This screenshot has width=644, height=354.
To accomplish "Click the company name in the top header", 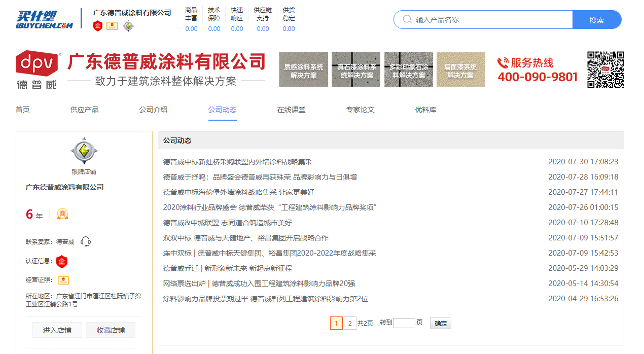I will pos(132,12).
